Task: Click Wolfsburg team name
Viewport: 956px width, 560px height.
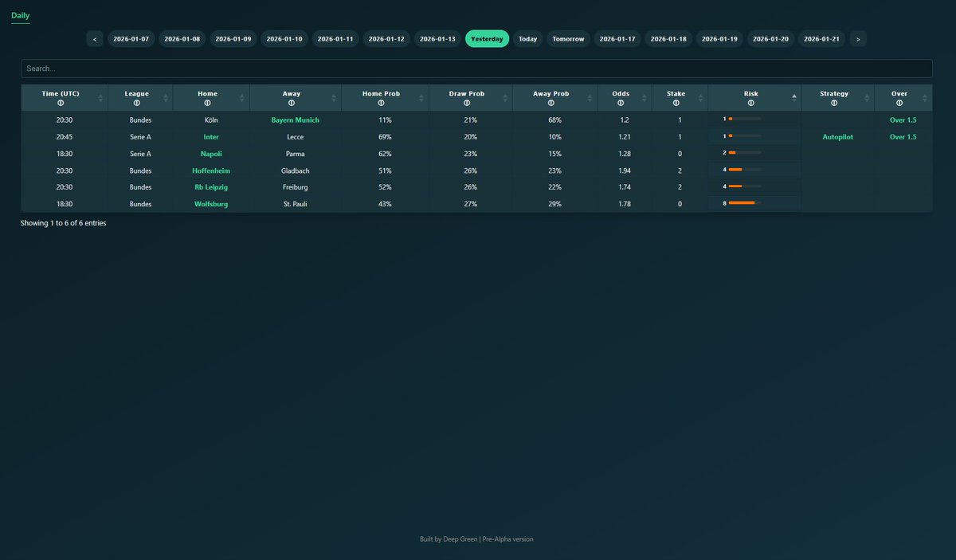Action: pyautogui.click(x=211, y=204)
